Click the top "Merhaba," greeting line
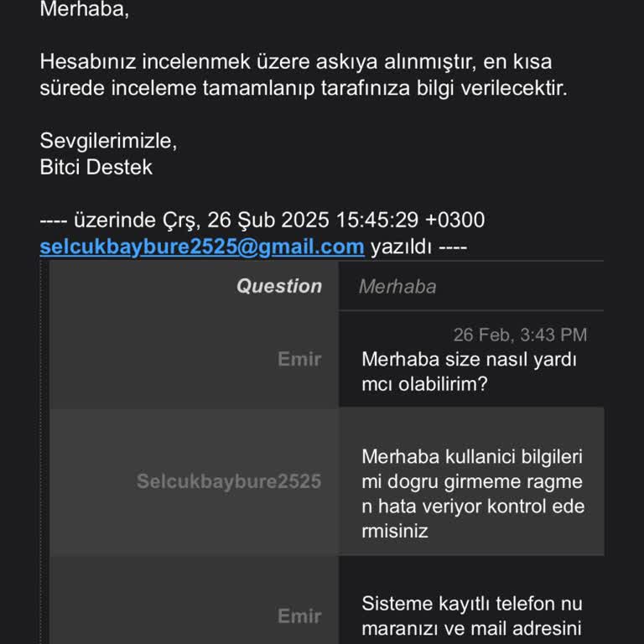 coord(85,11)
